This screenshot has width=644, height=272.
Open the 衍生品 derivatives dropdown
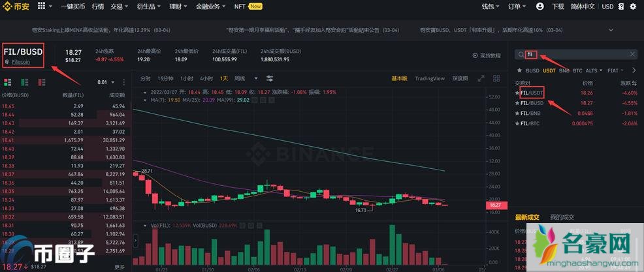pyautogui.click(x=150, y=7)
